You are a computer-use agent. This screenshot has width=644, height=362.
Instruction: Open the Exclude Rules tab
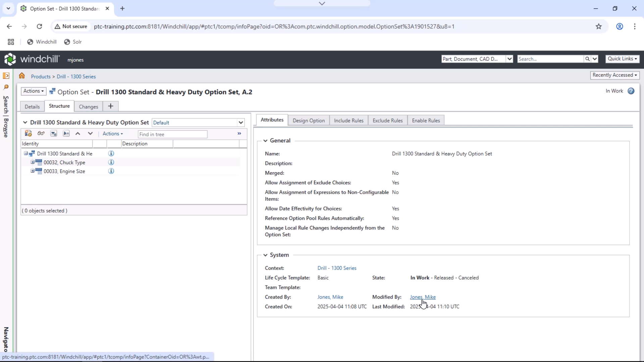pyautogui.click(x=388, y=120)
